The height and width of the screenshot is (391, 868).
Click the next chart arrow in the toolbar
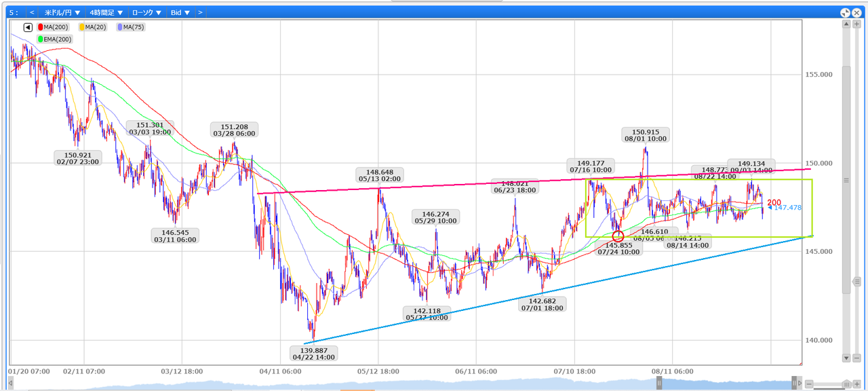pos(201,12)
